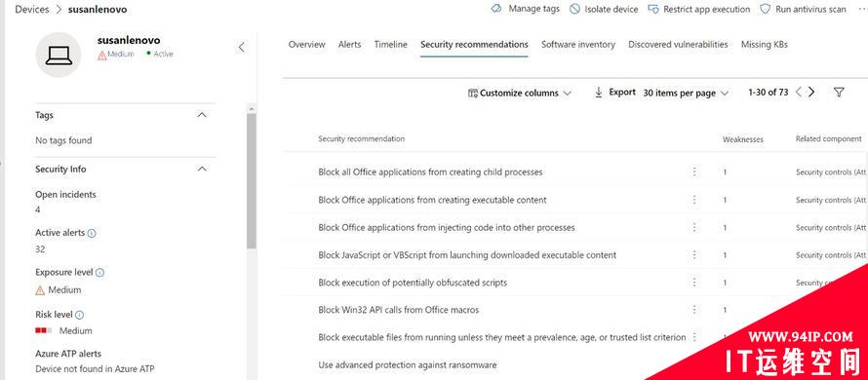The width and height of the screenshot is (868, 380).
Task: Click the Open incidents count 4
Action: pyautogui.click(x=38, y=210)
